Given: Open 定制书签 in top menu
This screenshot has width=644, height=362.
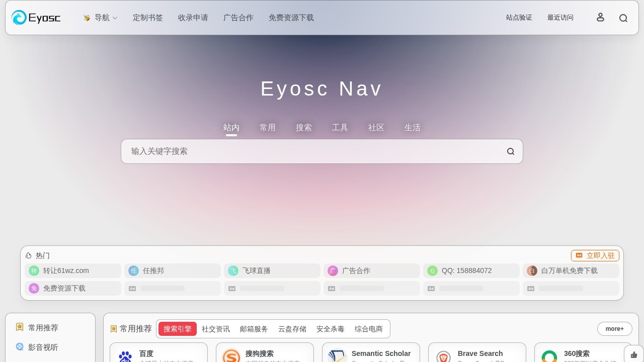Looking at the screenshot, I should tap(148, 18).
